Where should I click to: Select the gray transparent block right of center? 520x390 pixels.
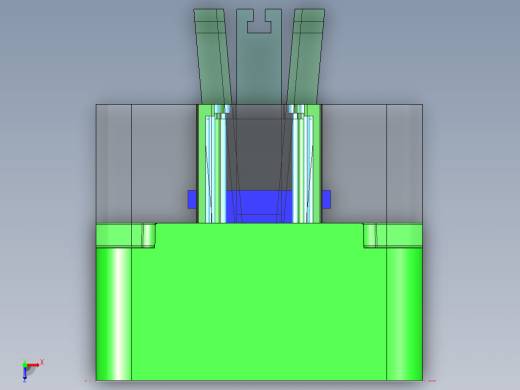point(372,163)
